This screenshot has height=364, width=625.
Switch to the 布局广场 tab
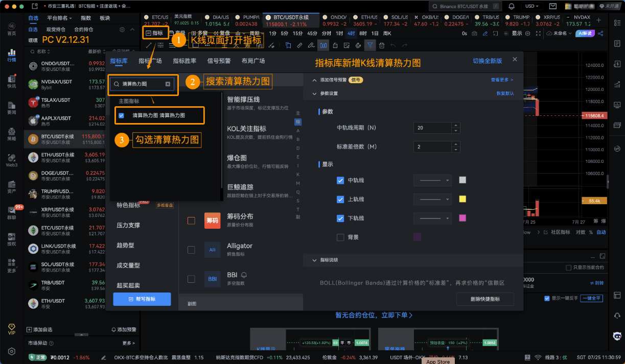(x=253, y=61)
